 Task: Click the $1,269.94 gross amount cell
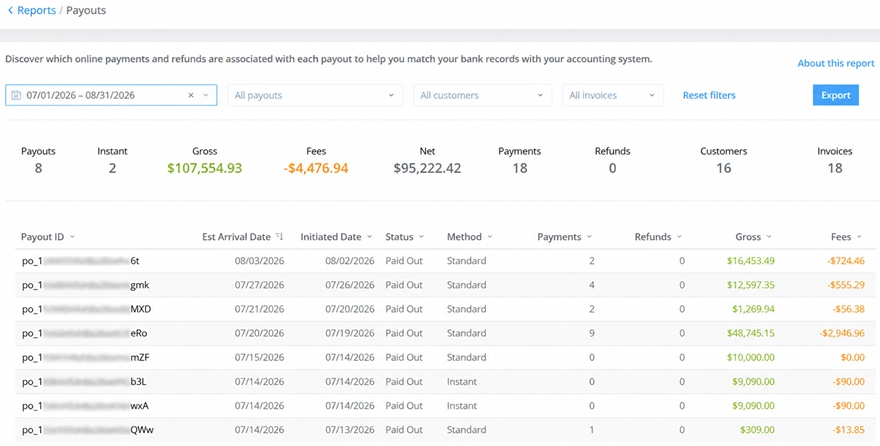[x=753, y=309]
